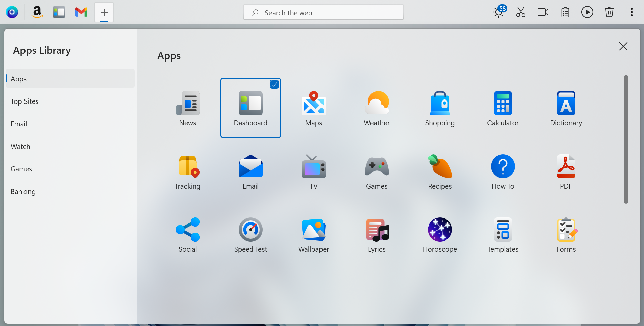This screenshot has width=644, height=326.
Task: Open the Lyrics app
Action: [377, 235]
